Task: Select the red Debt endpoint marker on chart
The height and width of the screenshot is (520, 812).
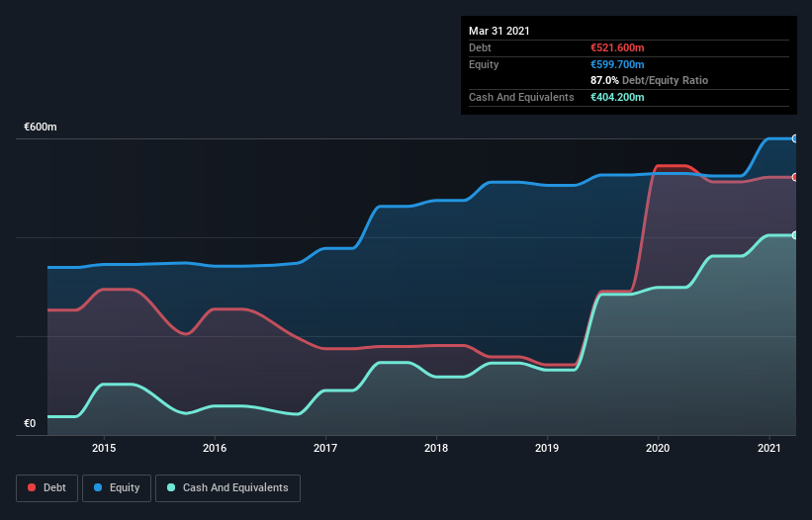Action: (x=795, y=177)
